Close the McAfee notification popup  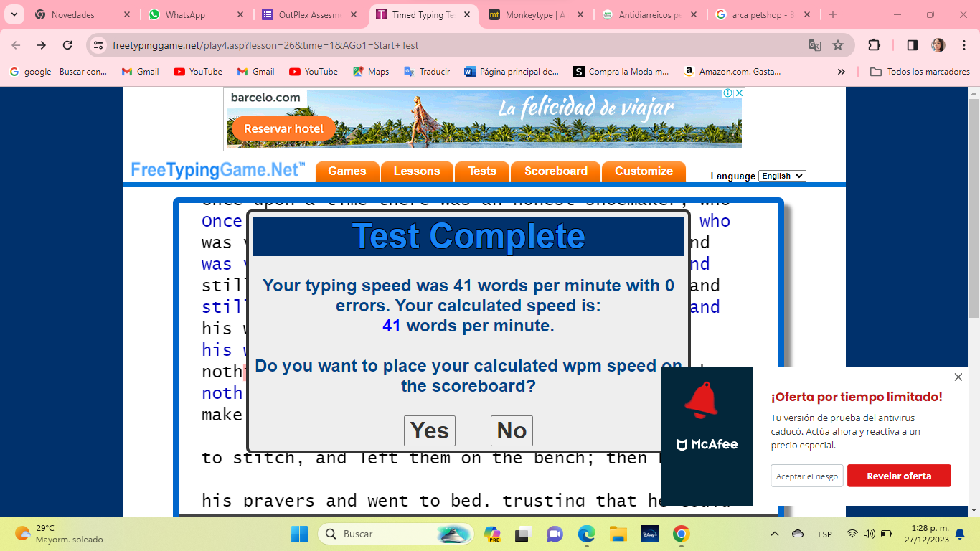958,377
